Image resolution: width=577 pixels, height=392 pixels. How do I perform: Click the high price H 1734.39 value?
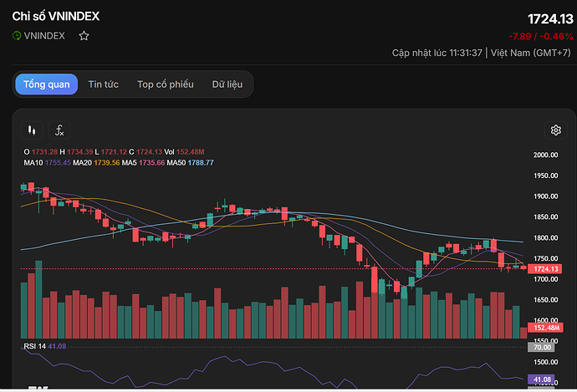[76, 152]
